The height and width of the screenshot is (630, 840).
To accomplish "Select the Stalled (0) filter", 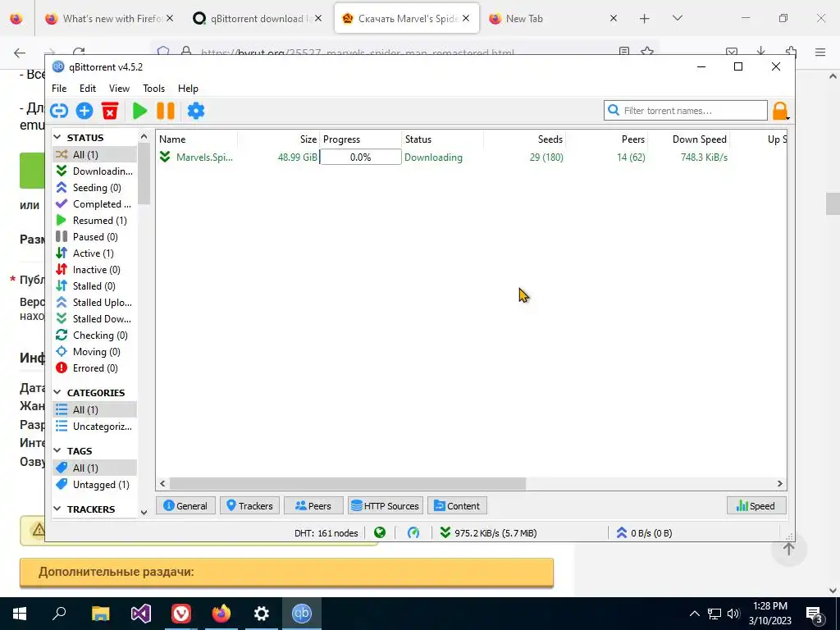I will [x=95, y=286].
